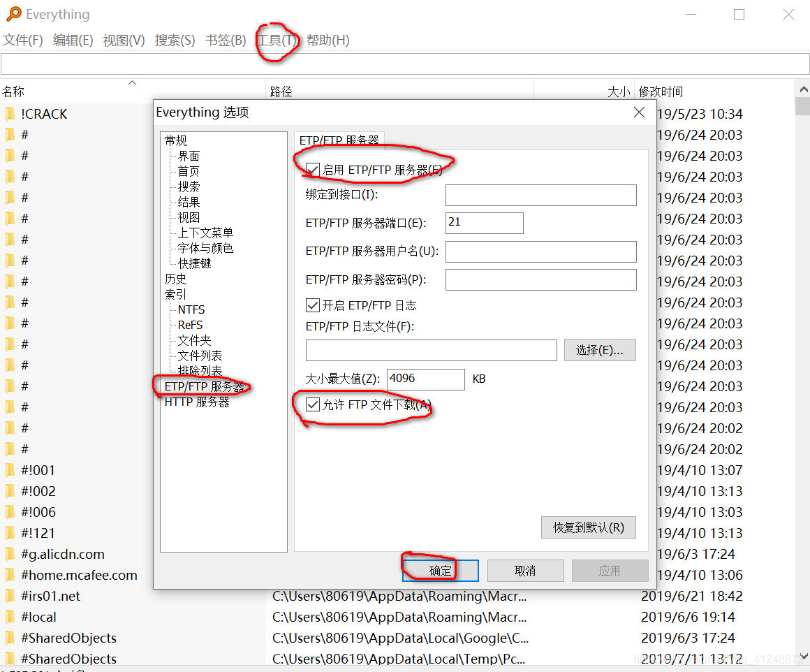Click the #local folder icon
Screen dimensions: 810x672
click(10, 618)
